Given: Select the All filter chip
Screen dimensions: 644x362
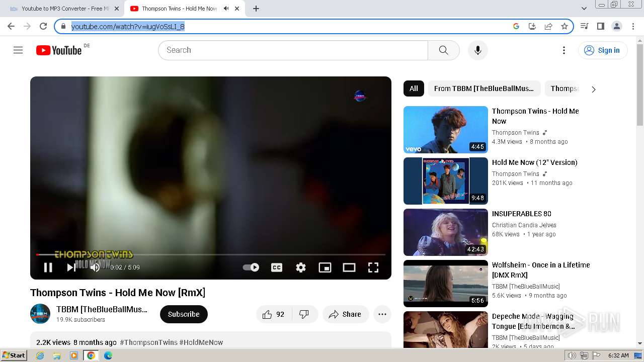Looking at the screenshot, I should [x=414, y=88].
